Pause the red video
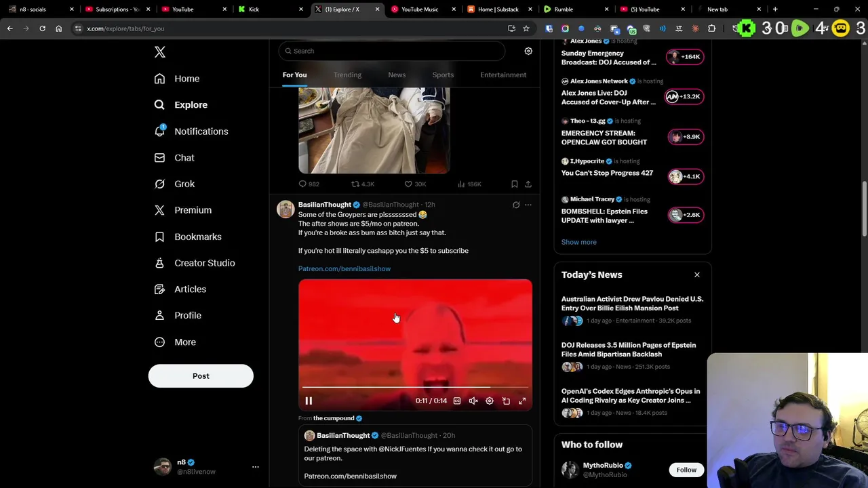868x488 pixels. (309, 401)
